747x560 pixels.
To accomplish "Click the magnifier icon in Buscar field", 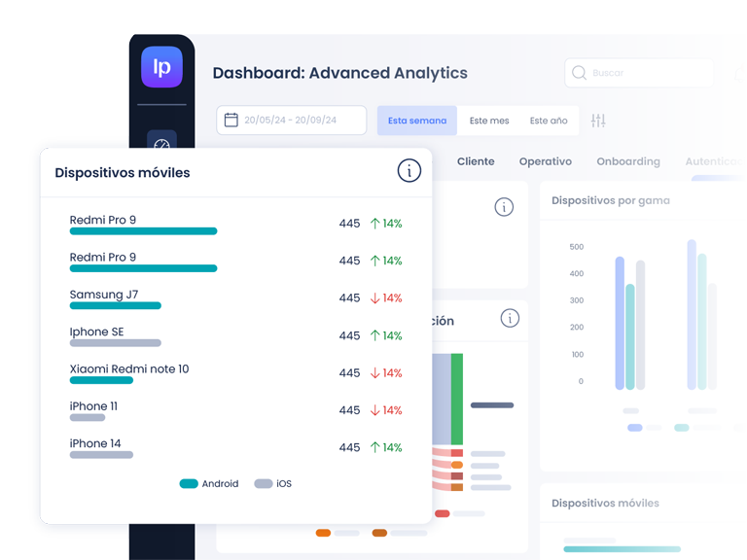I will click(579, 73).
